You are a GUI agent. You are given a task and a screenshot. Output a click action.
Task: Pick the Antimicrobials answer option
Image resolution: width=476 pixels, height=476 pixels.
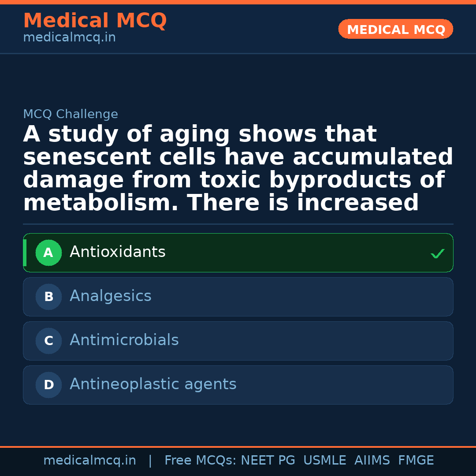[x=124, y=340]
